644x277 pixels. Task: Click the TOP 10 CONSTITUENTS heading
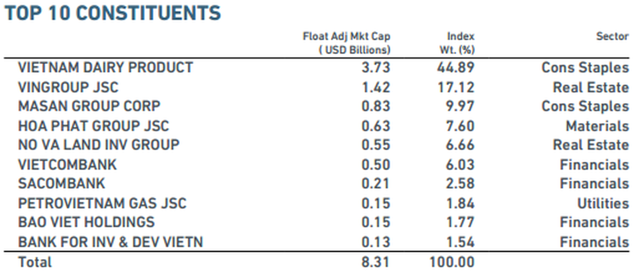coord(113,13)
